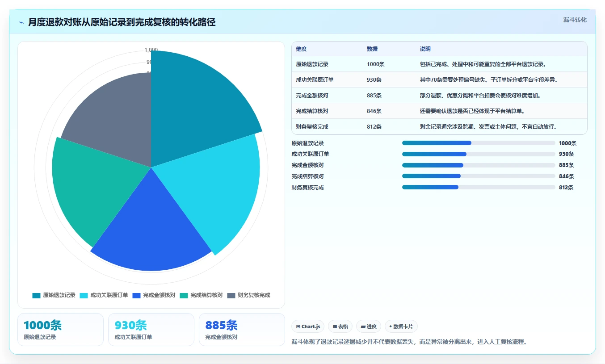
Task: Click the 原始退款记录 progress bar
Action: tap(479, 143)
